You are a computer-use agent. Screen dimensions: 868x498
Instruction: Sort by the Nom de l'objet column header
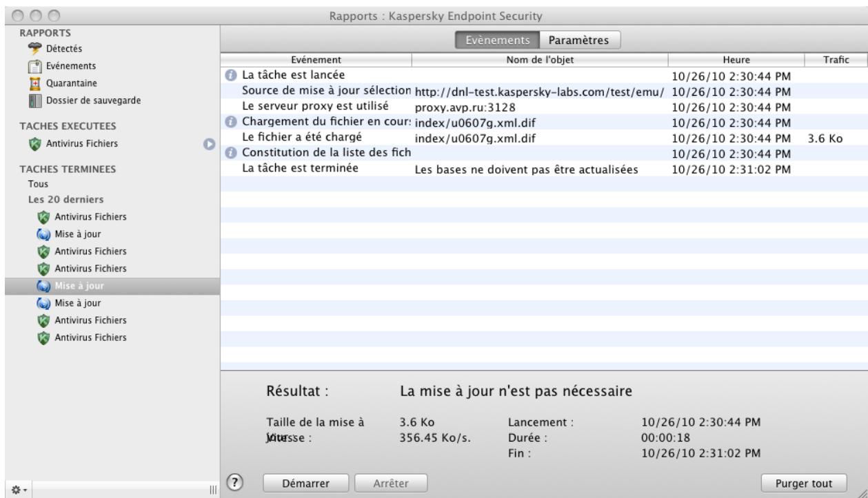coord(540,60)
